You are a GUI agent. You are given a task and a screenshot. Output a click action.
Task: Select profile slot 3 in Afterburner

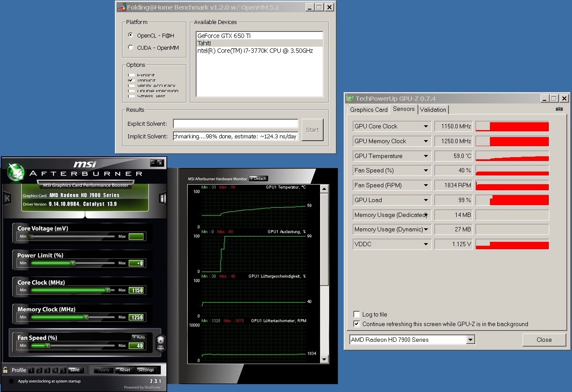[47, 370]
